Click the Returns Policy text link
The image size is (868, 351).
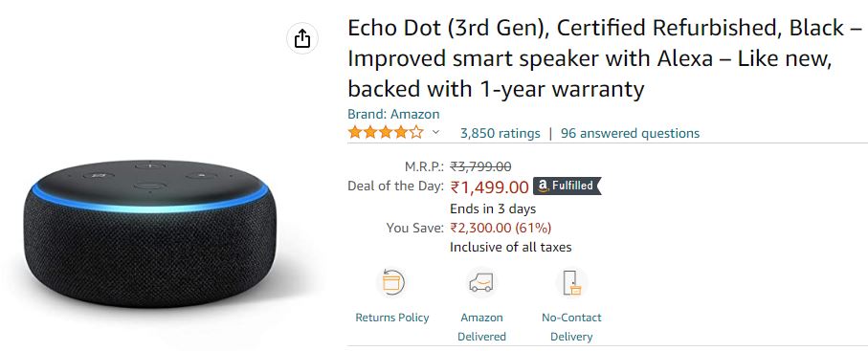click(392, 318)
